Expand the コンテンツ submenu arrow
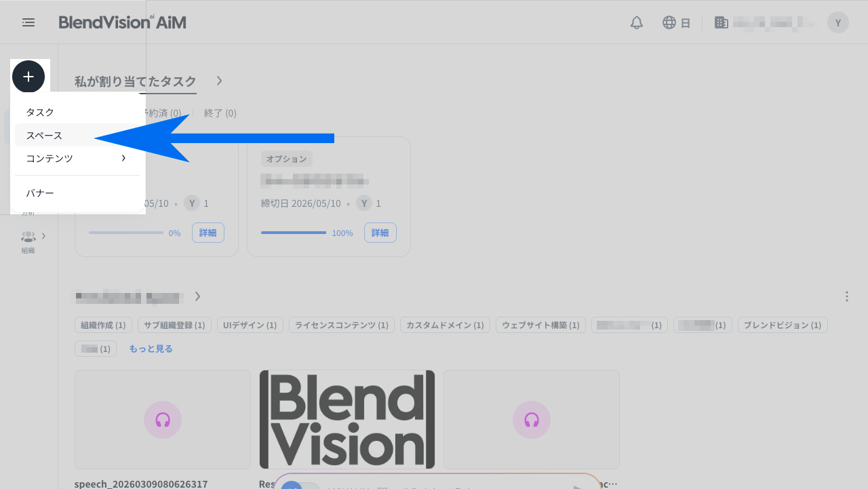The height and width of the screenshot is (489, 868). click(x=123, y=158)
